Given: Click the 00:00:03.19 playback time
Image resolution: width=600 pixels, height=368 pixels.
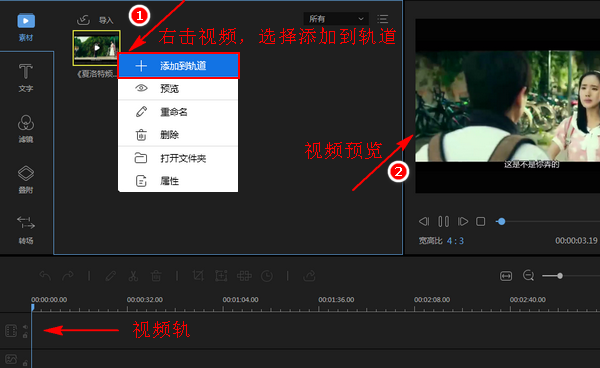Looking at the screenshot, I should pos(576,241).
